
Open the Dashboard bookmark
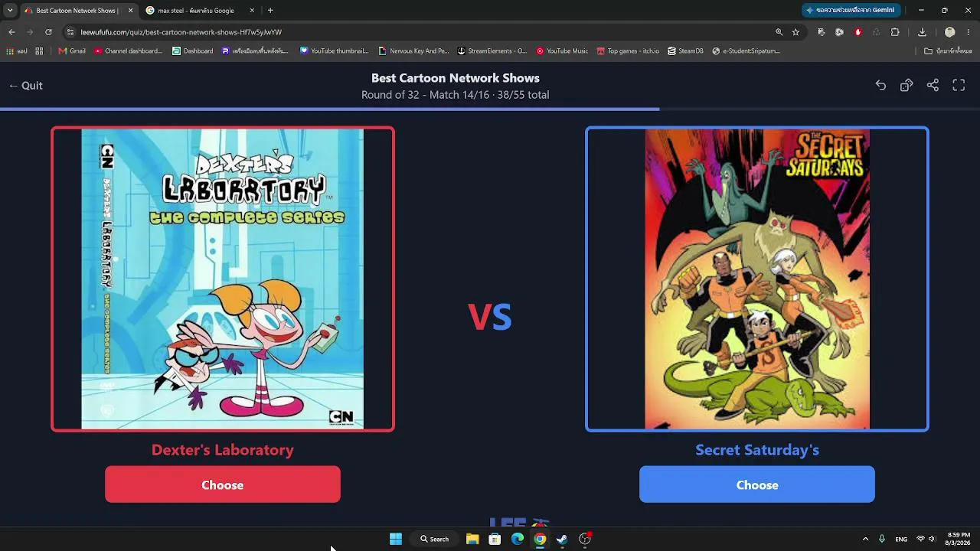[192, 51]
